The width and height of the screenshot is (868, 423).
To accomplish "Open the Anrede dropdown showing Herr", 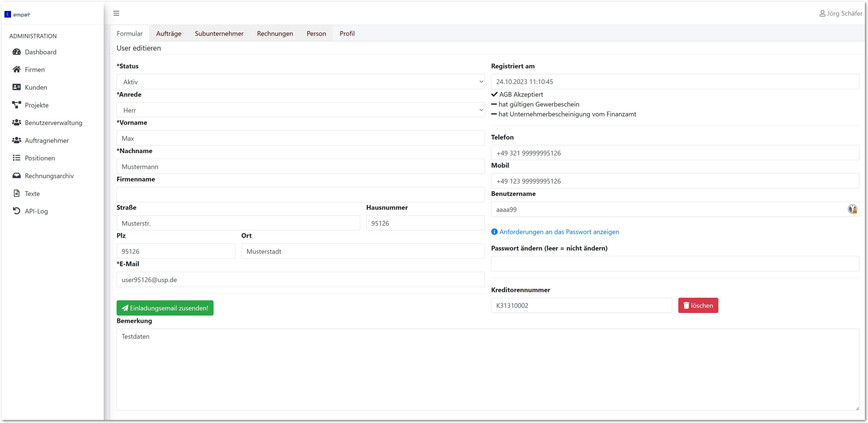I will [x=300, y=110].
